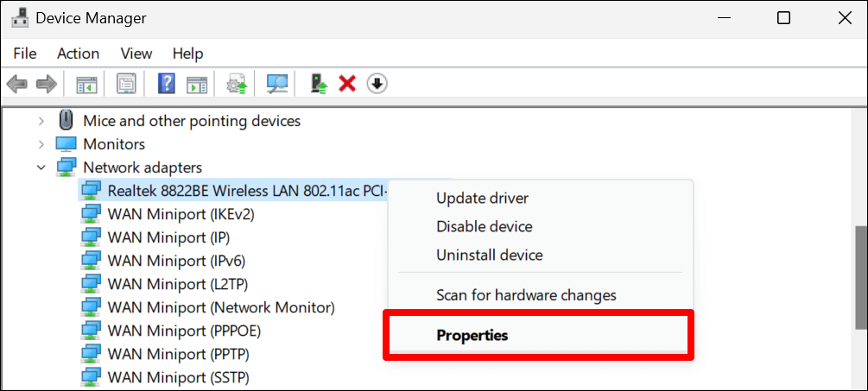The width and height of the screenshot is (868, 391).
Task: Open the View menu
Action: click(x=136, y=54)
